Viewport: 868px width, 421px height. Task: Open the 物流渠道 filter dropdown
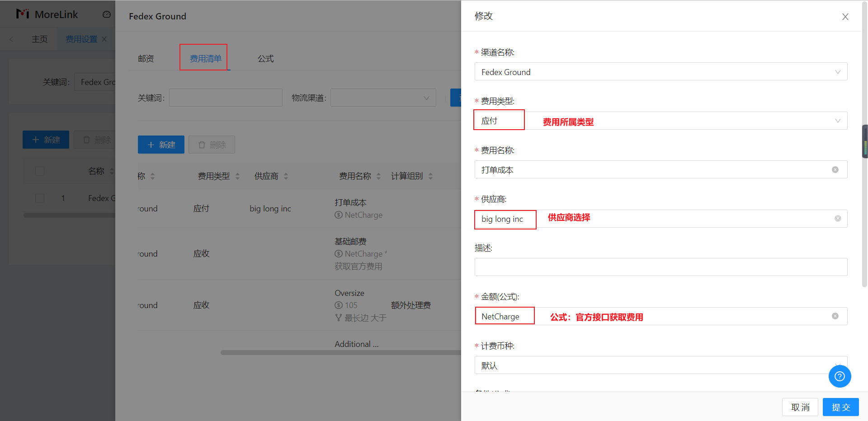[x=383, y=98]
